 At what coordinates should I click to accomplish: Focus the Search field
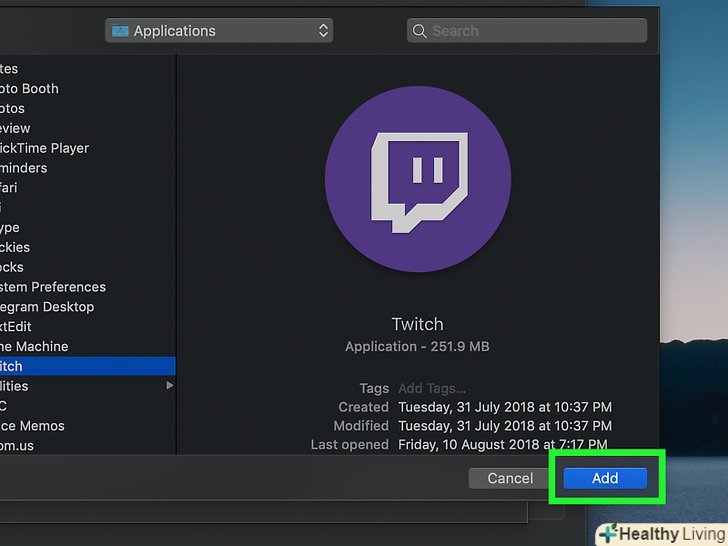point(527,31)
